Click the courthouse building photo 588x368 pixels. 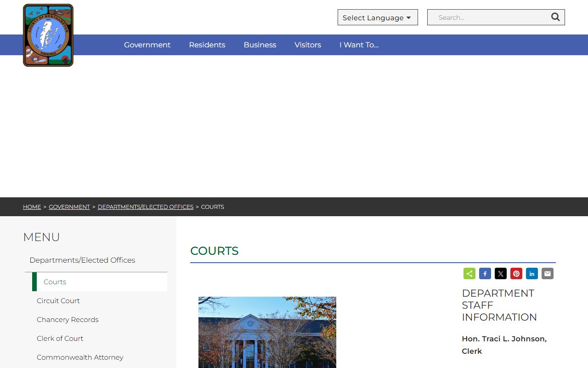click(x=267, y=332)
